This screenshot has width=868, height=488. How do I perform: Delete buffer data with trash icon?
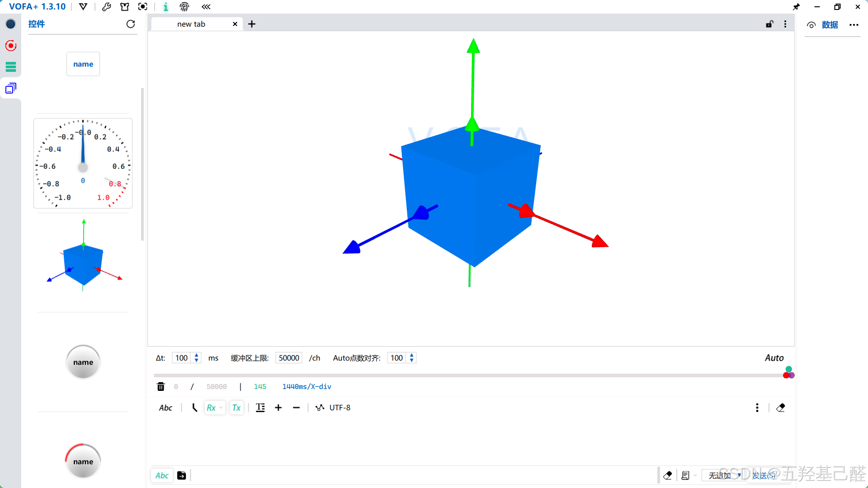[x=160, y=386]
